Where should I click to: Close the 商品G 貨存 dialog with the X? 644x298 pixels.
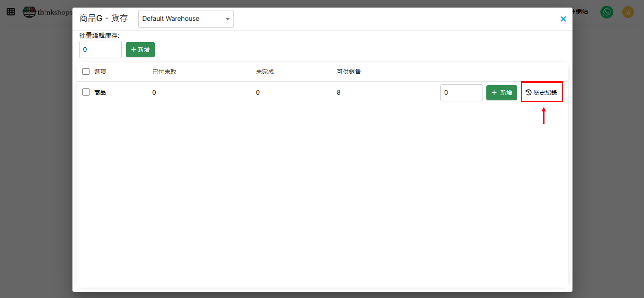563,19
